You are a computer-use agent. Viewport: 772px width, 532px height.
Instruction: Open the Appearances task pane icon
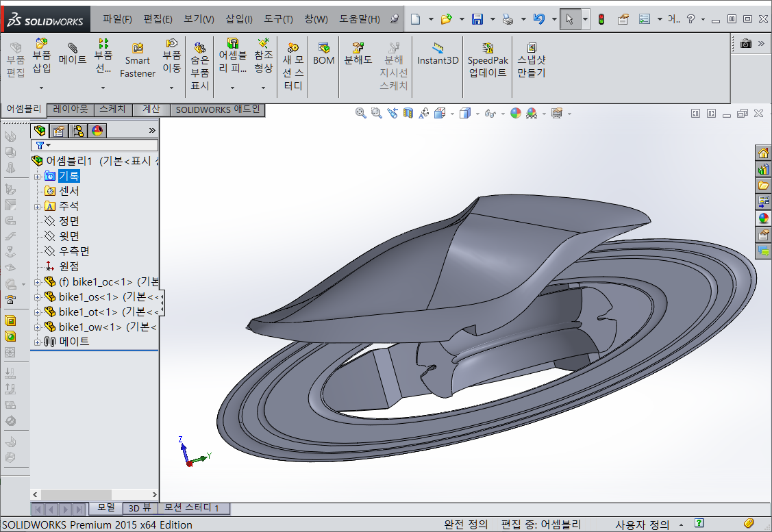[x=763, y=218]
